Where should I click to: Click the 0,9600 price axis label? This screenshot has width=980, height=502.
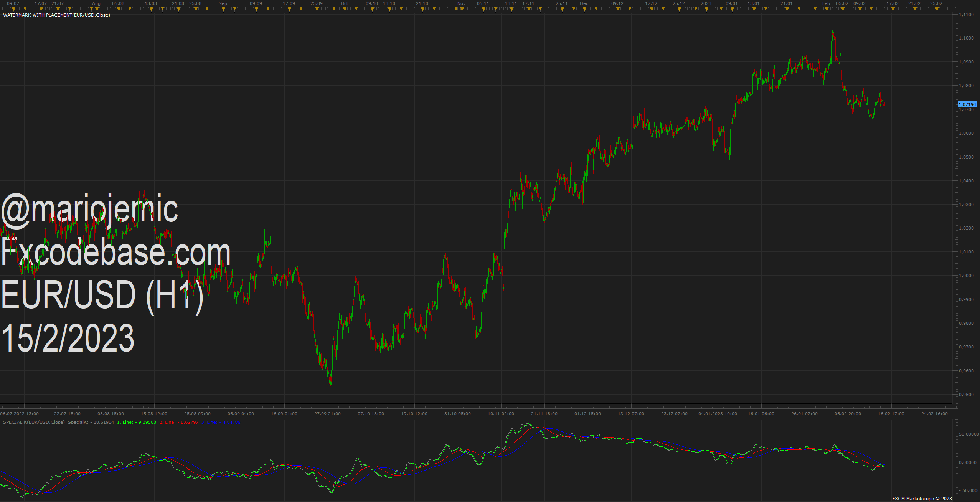pos(966,371)
